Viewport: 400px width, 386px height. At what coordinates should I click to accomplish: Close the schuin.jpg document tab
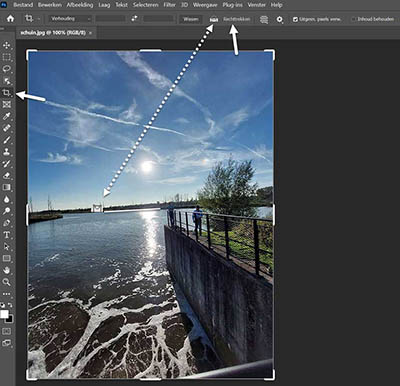(x=91, y=33)
